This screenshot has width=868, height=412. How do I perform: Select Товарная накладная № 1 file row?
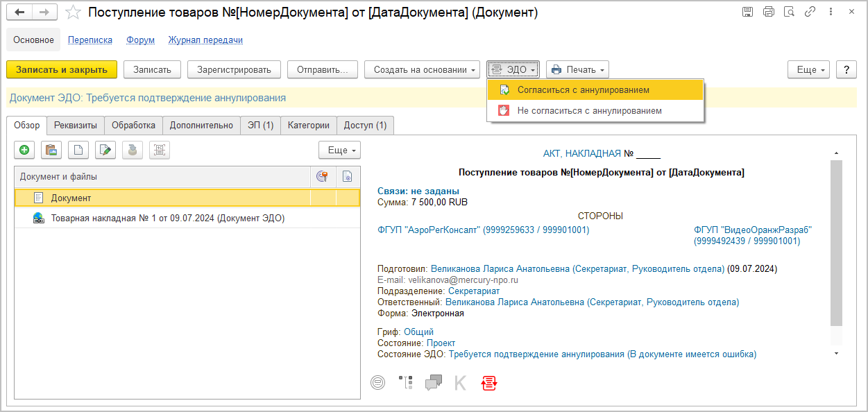coord(167,218)
